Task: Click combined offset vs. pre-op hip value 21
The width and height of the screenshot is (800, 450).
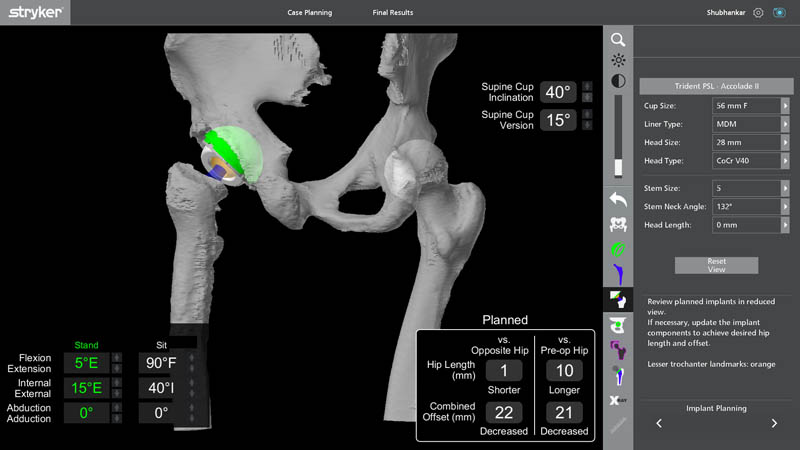Action: click(564, 412)
